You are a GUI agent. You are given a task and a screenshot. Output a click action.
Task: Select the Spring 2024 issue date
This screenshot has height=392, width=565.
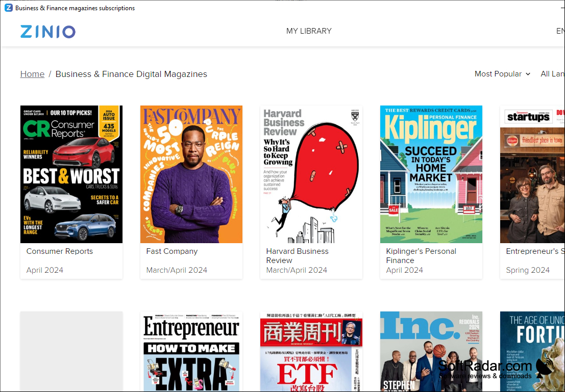(x=528, y=270)
